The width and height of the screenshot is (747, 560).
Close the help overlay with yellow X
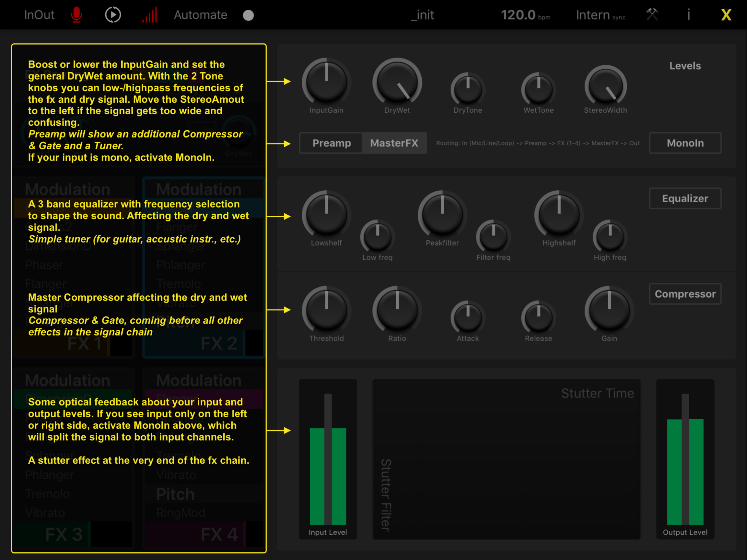(726, 15)
